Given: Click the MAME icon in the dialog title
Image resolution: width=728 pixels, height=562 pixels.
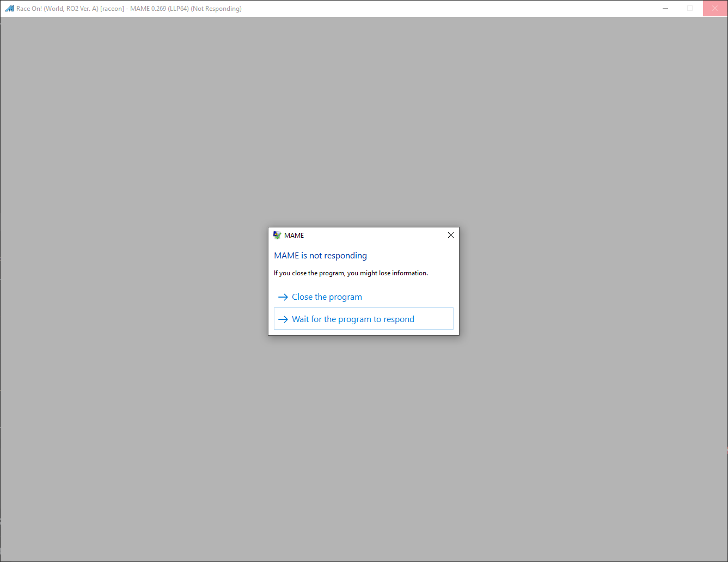Looking at the screenshot, I should click(277, 235).
